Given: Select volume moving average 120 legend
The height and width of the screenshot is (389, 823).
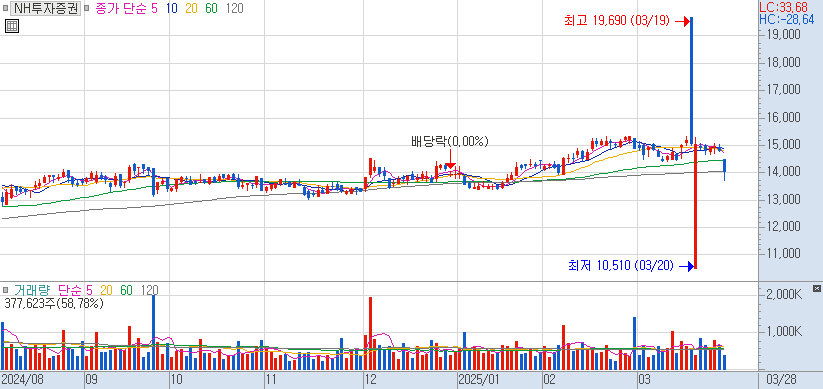Looking at the screenshot, I should point(149,290).
